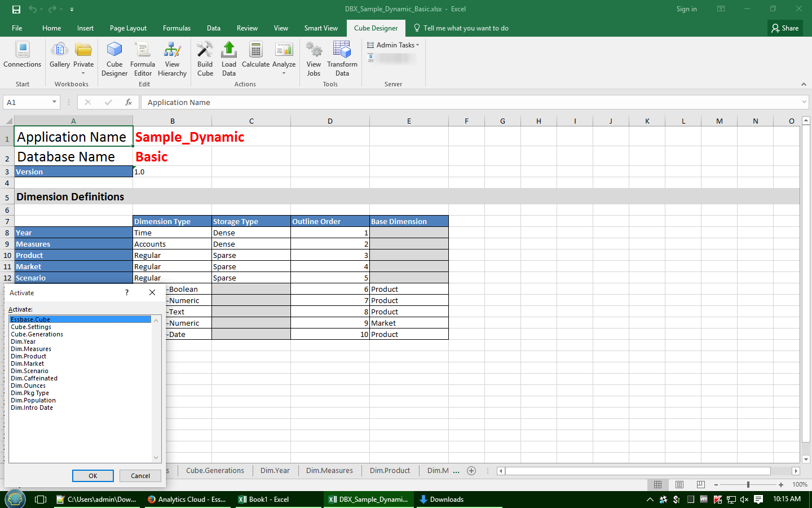Image resolution: width=812 pixels, height=508 pixels.
Task: Open View Jobs
Action: click(314, 59)
